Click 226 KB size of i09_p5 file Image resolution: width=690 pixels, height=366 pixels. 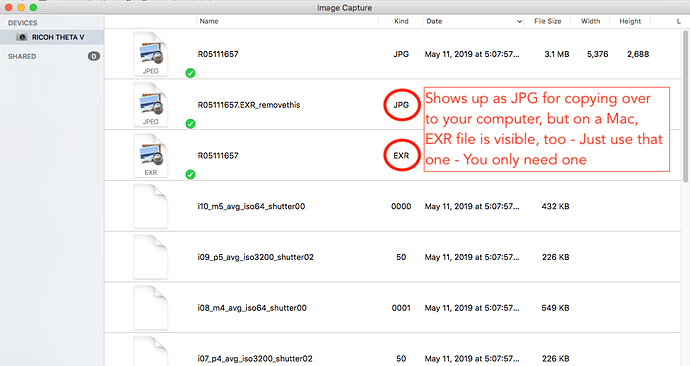(555, 257)
